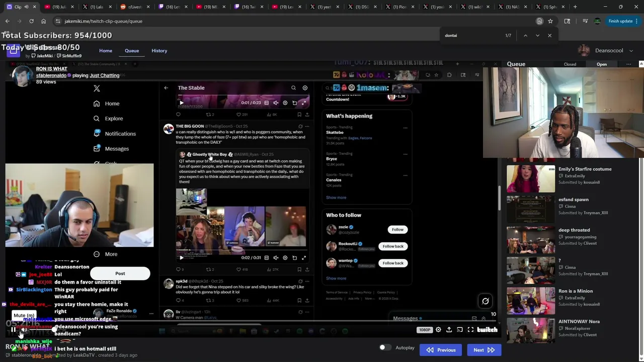The width and height of the screenshot is (644, 362).
Task: Open a new browser tab with the plus icon
Action: pyautogui.click(x=575, y=7)
